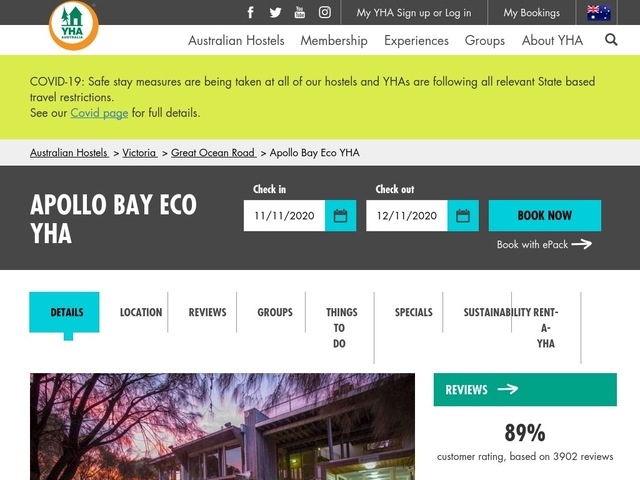This screenshot has height=480, width=640.
Task: Click 'based on 3902 reviews' text
Action: [561, 456]
